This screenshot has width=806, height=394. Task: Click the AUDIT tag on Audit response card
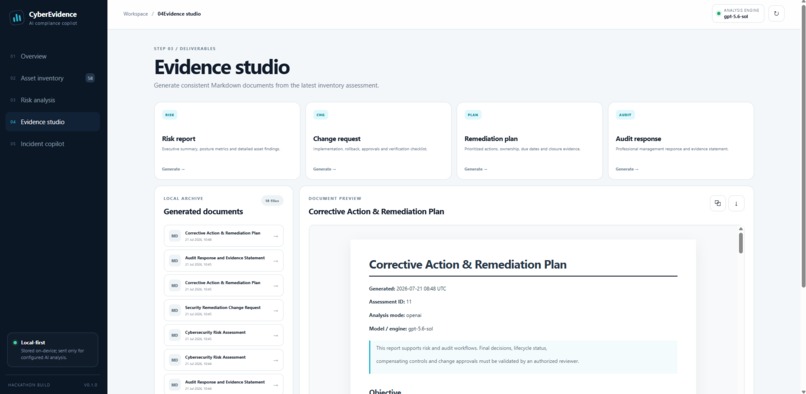[x=625, y=115]
